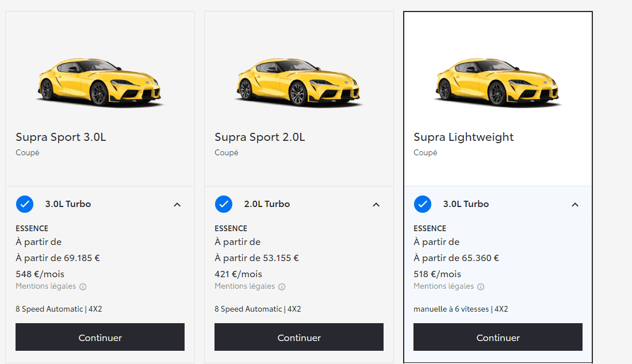Open legal mentions info icon for Supra Sport 2.0L
Image resolution: width=632 pixels, height=364 pixels.
282,286
